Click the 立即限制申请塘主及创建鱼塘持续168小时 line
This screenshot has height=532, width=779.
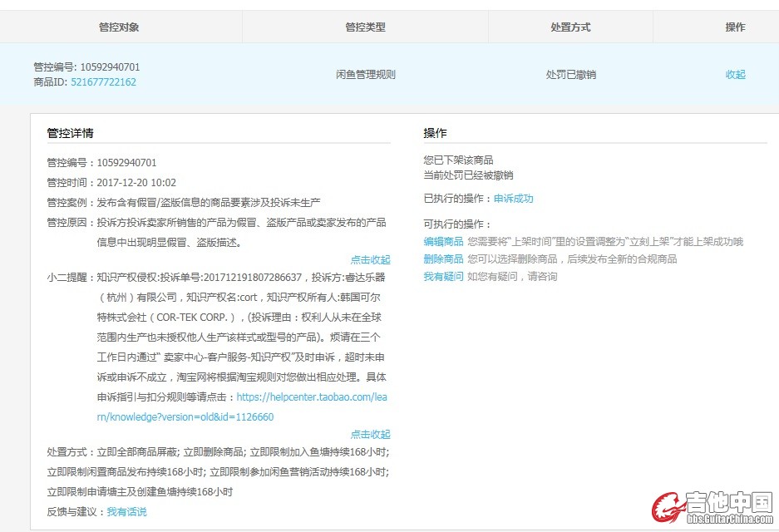pos(140,492)
